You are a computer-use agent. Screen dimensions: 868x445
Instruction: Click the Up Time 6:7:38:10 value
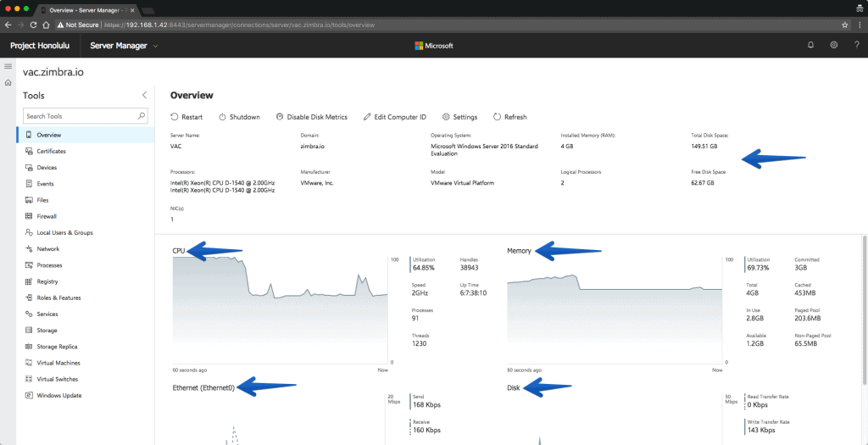473,293
